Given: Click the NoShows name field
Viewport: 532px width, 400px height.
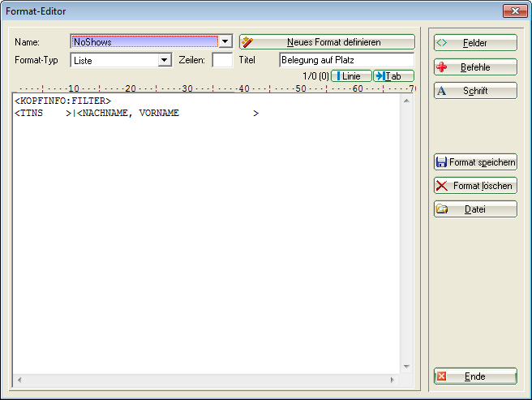Looking at the screenshot, I should [144, 41].
